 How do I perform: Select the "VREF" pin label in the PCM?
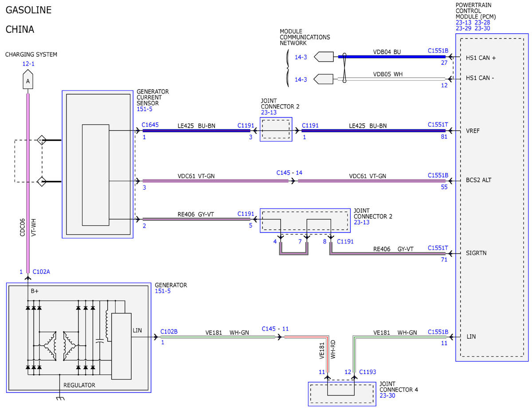point(473,131)
